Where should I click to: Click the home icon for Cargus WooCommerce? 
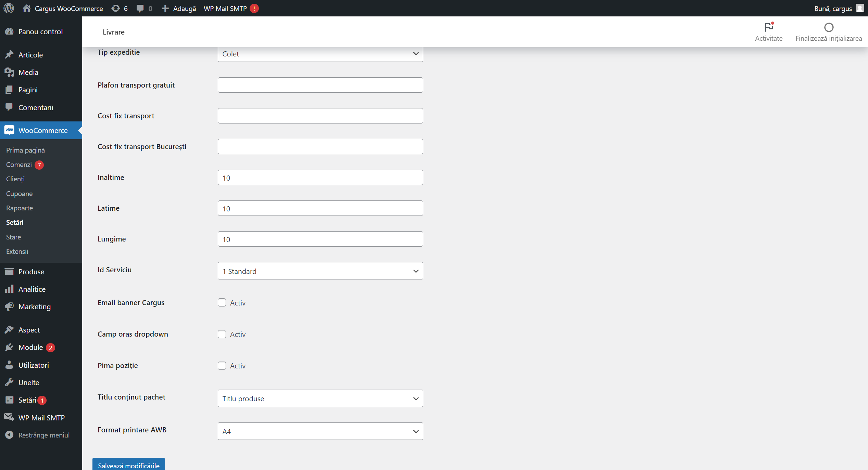(27, 8)
